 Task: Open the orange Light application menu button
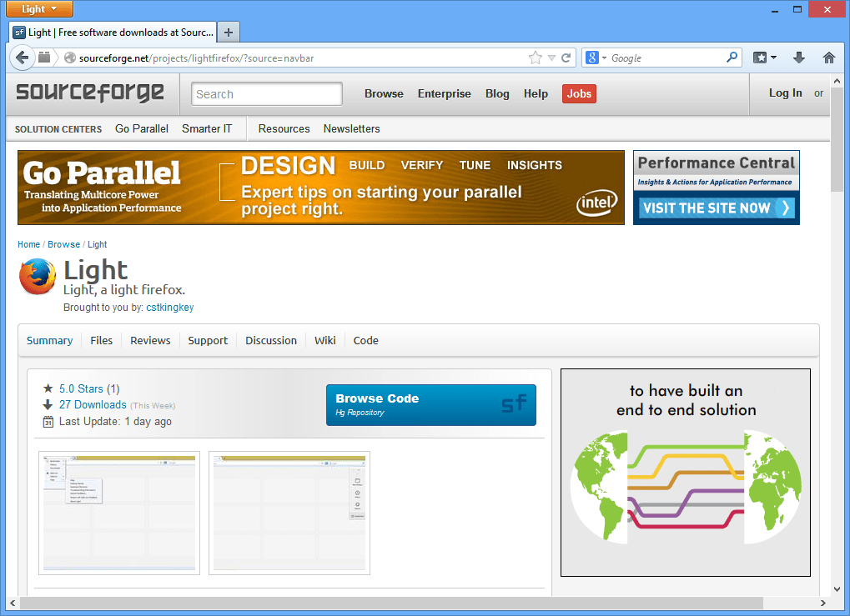coord(39,9)
